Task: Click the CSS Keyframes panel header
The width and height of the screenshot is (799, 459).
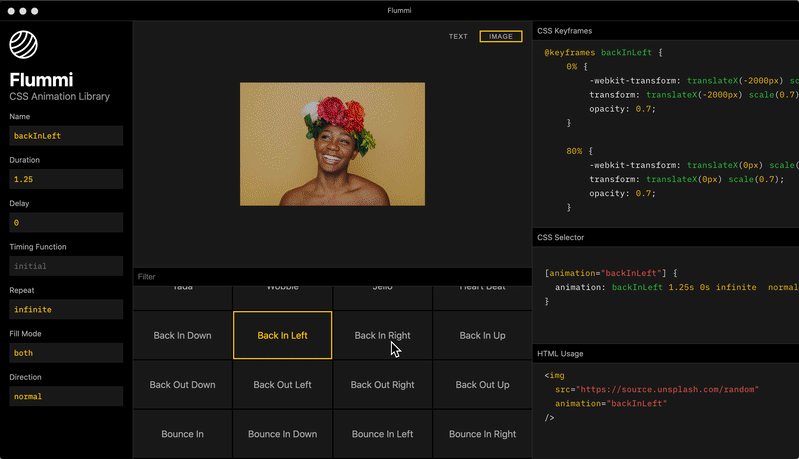Action: pyautogui.click(x=665, y=31)
